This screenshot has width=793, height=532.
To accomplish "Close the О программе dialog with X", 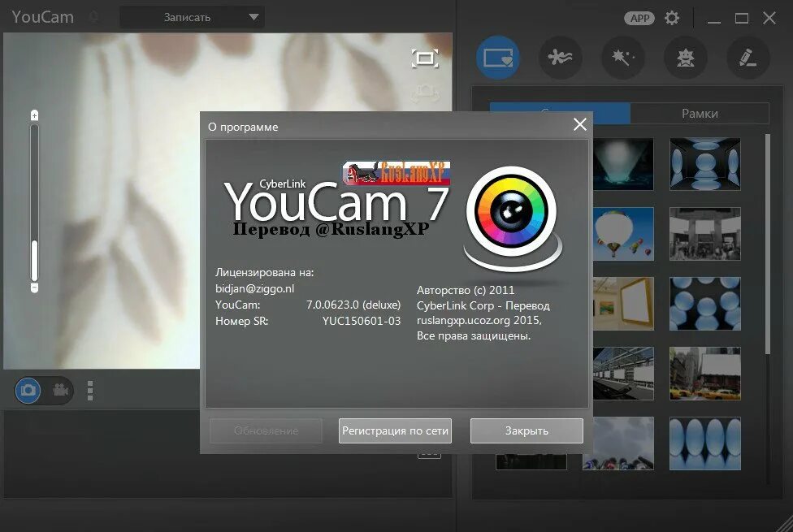I will coord(580,124).
